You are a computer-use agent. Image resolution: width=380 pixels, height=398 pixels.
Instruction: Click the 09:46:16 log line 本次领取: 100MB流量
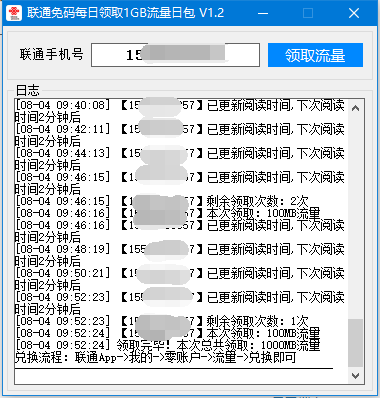click(168, 213)
